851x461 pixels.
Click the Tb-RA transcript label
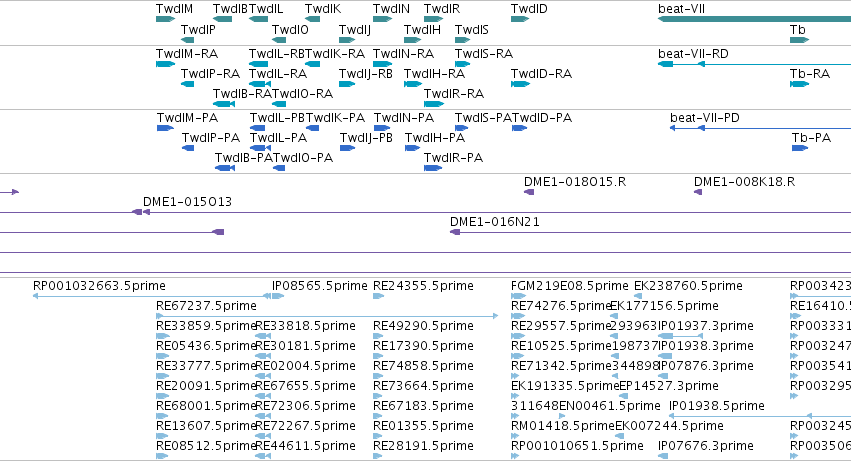pyautogui.click(x=810, y=73)
